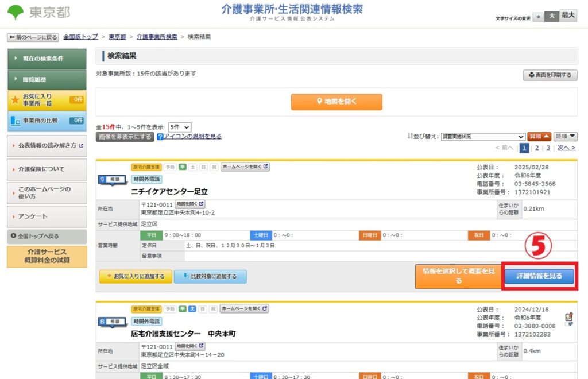This screenshot has height=379, width=588.
Task: Open 介護保険について menu item
Action: (47, 169)
